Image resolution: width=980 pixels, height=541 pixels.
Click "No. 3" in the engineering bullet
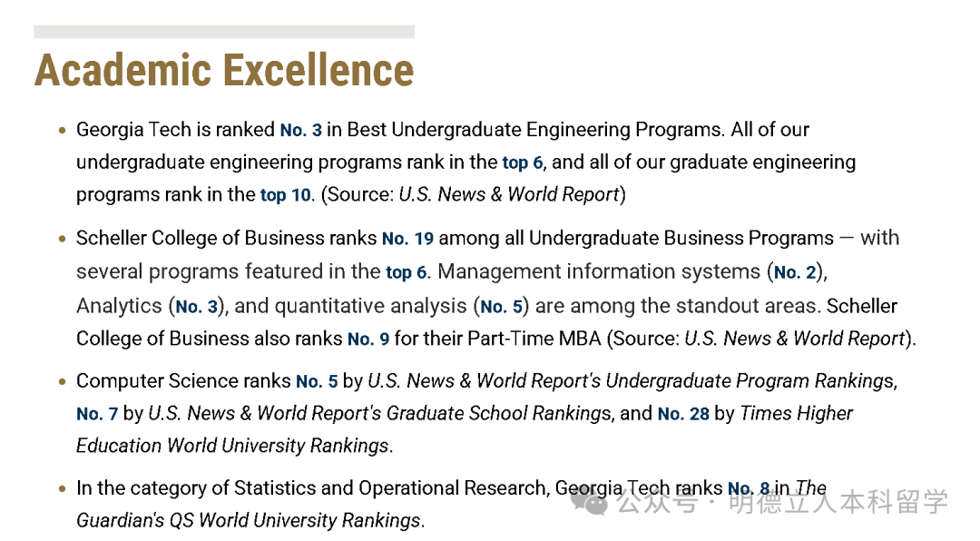[300, 130]
